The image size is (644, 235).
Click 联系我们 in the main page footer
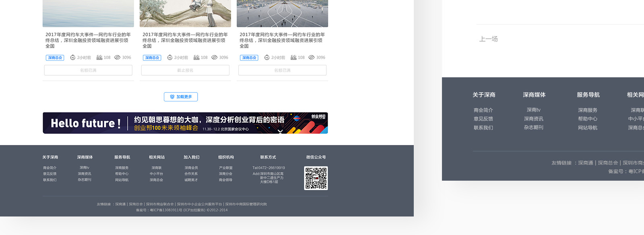click(50, 180)
